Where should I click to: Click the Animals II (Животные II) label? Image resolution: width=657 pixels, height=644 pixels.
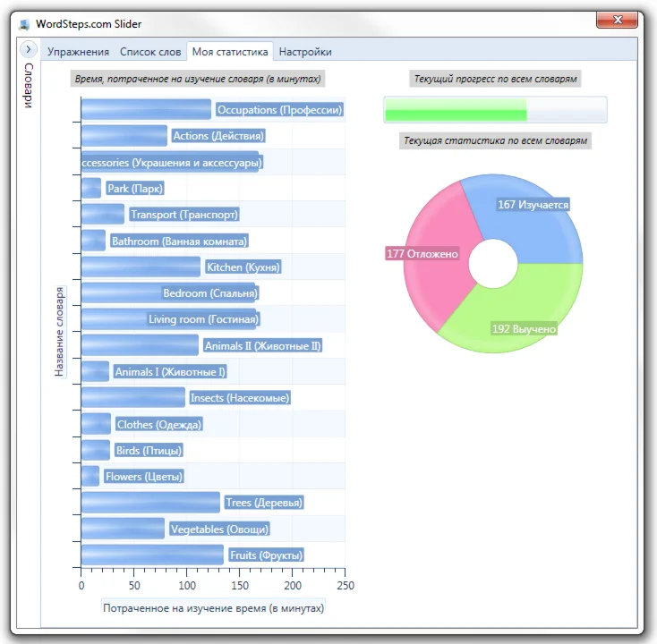(263, 346)
